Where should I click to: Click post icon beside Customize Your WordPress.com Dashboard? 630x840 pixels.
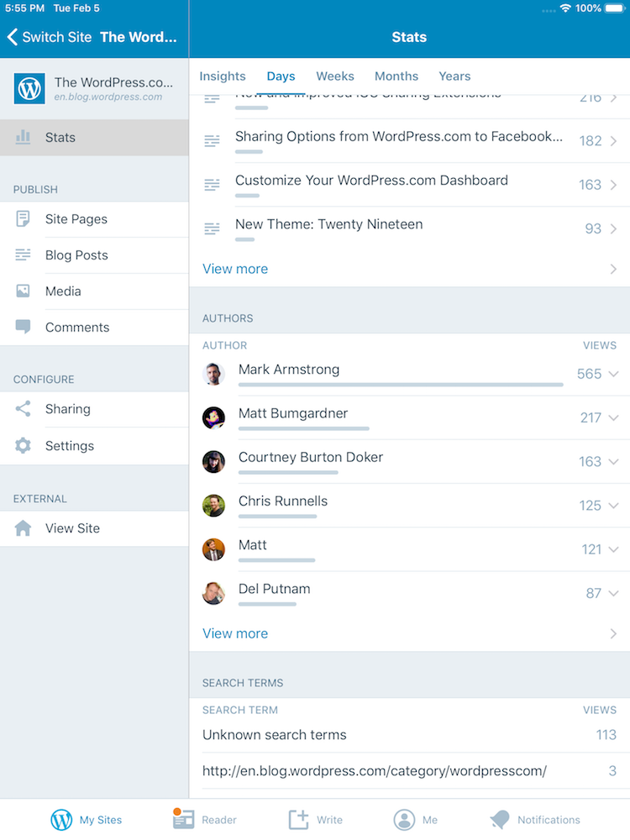click(213, 185)
